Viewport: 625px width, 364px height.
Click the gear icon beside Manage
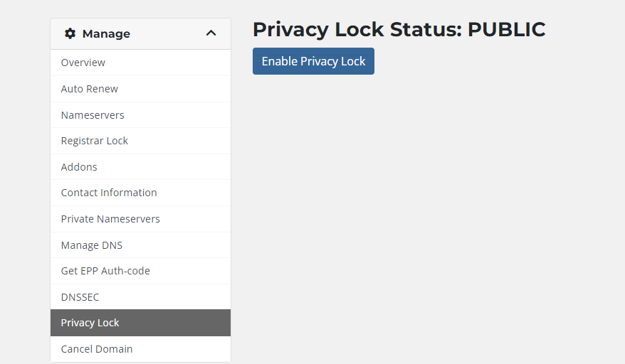[70, 34]
